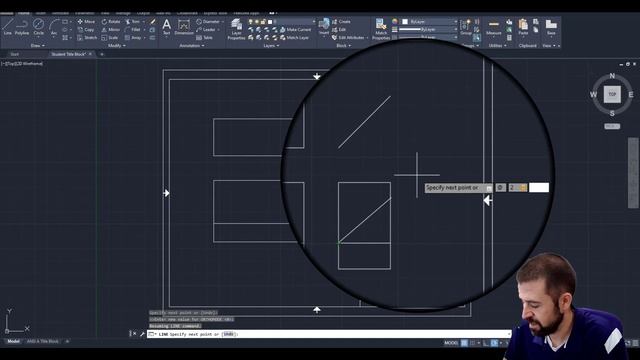Image resolution: width=640 pixels, height=360 pixels.
Task: Expand the Draw panel
Action: (38, 46)
